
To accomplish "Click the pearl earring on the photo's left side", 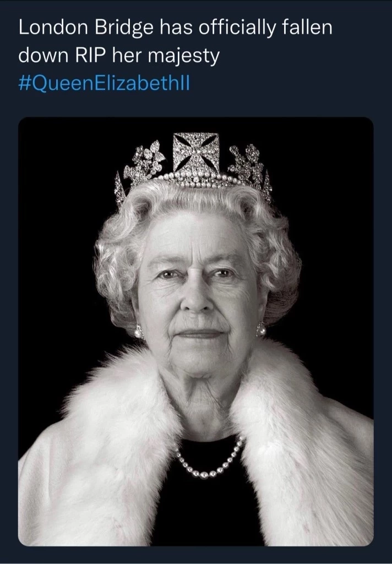I will coord(138,332).
